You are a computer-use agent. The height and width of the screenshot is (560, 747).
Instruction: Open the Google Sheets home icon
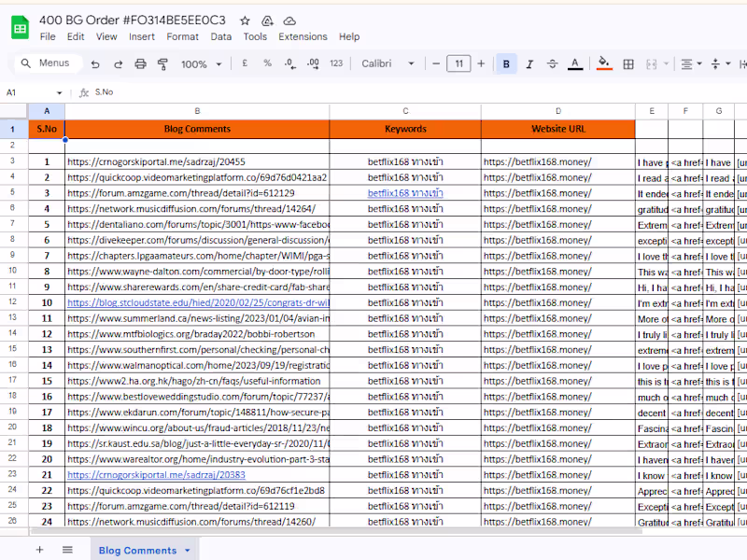click(20, 28)
